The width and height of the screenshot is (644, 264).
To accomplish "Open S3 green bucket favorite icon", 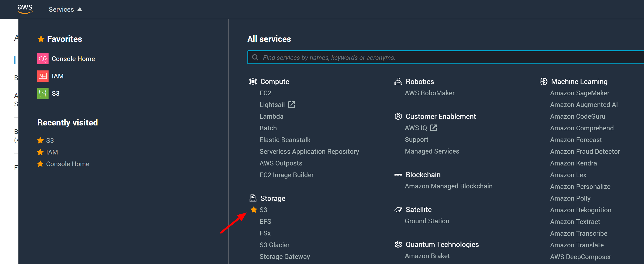I will point(43,94).
